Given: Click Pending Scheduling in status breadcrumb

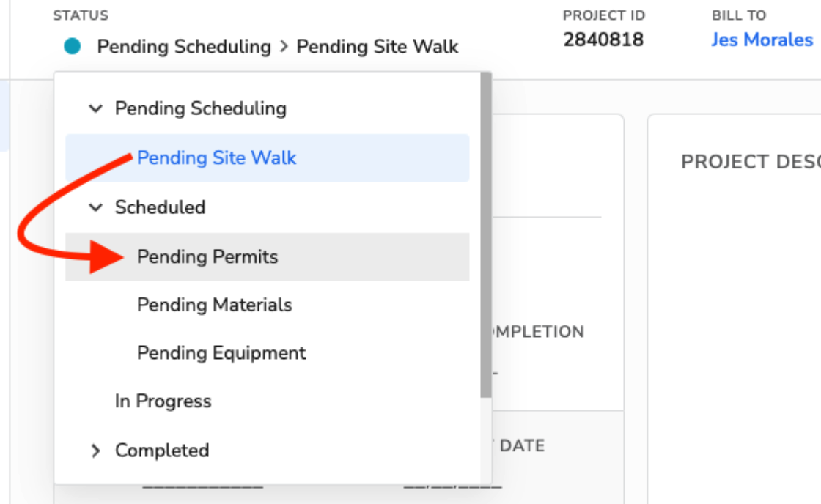Looking at the screenshot, I should pyautogui.click(x=184, y=47).
